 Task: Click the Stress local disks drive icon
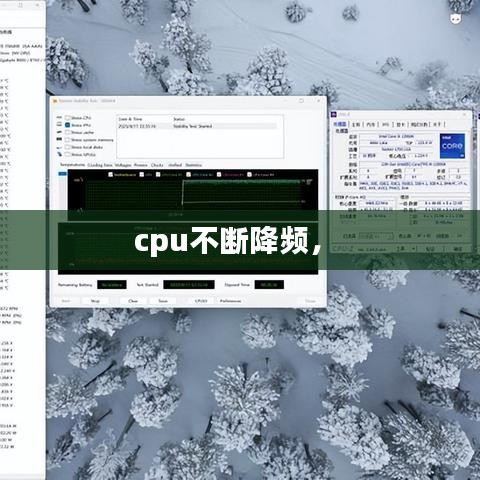(59, 147)
